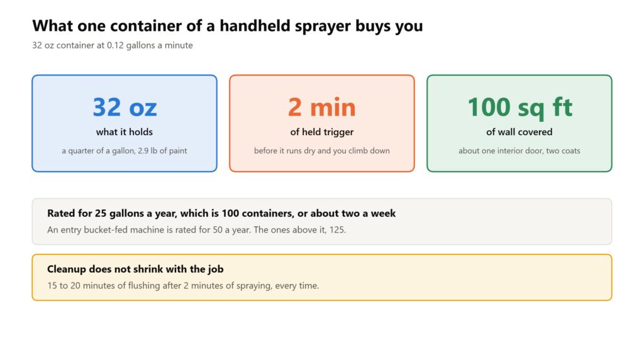Select the "of held trigger" label
Image resolution: width=644 pixels, height=338 pixels.
pos(322,132)
